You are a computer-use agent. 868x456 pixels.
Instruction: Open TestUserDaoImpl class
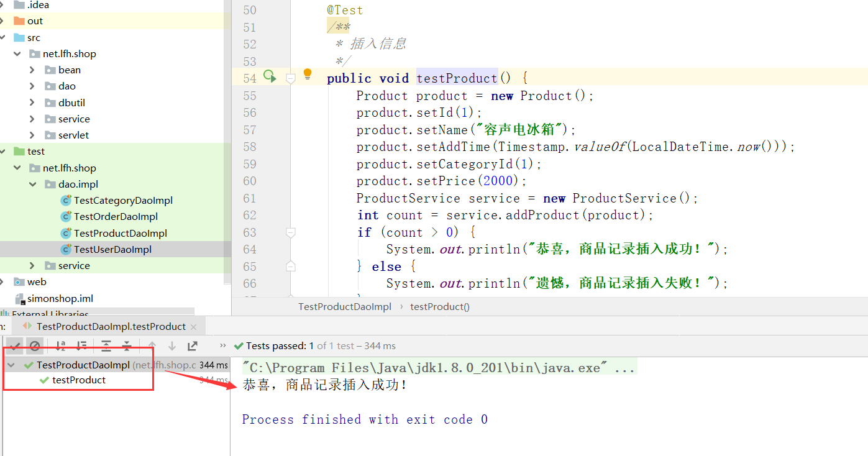click(112, 250)
